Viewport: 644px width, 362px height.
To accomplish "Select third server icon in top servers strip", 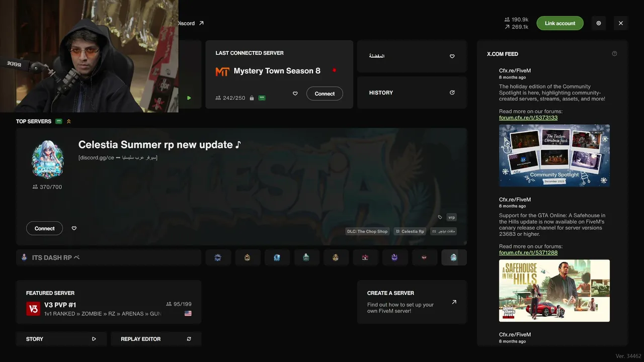I will click(277, 257).
